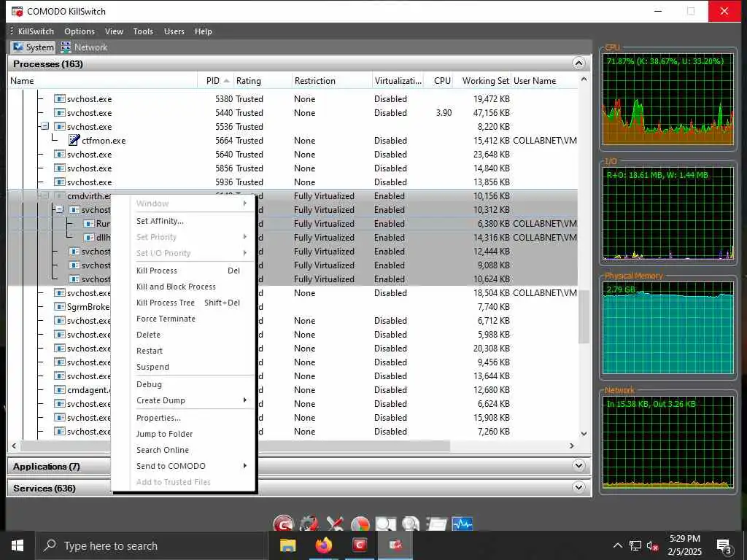Sort by the Restriction column header
This screenshot has height=560, width=747.
(x=332, y=80)
